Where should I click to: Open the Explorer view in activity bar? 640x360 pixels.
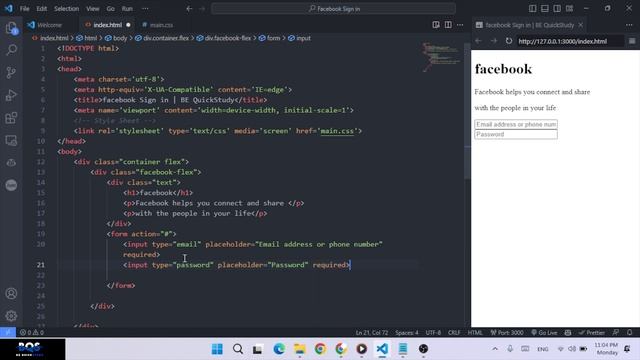pyautogui.click(x=11, y=28)
